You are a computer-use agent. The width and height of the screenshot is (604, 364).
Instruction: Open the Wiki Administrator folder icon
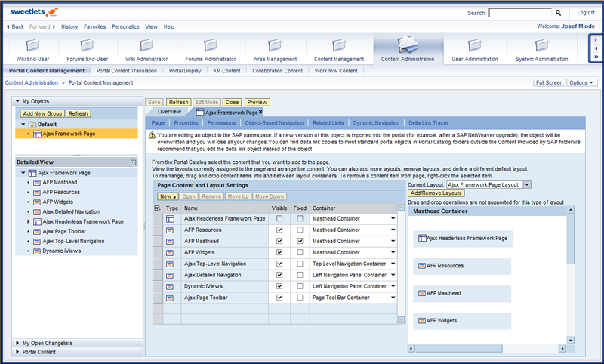146,45
